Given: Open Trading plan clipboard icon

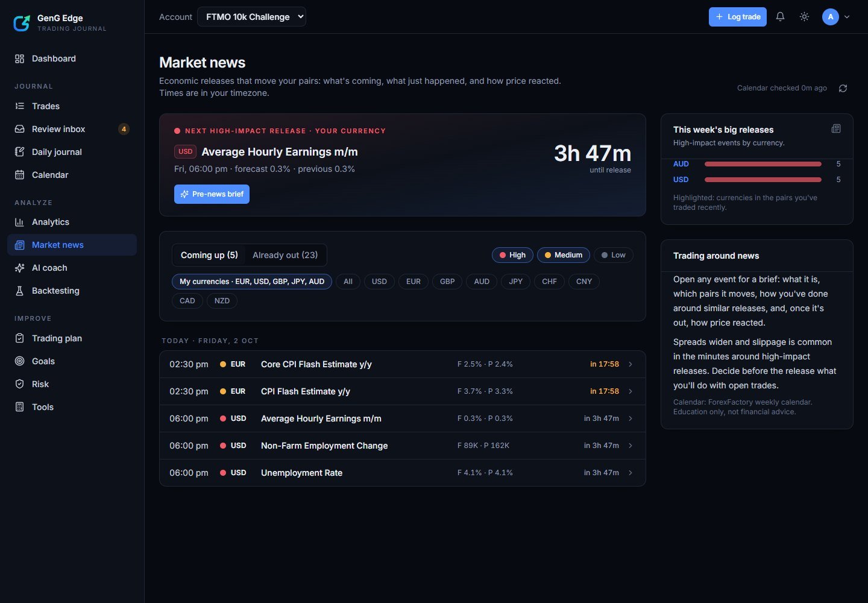Looking at the screenshot, I should 20,338.
